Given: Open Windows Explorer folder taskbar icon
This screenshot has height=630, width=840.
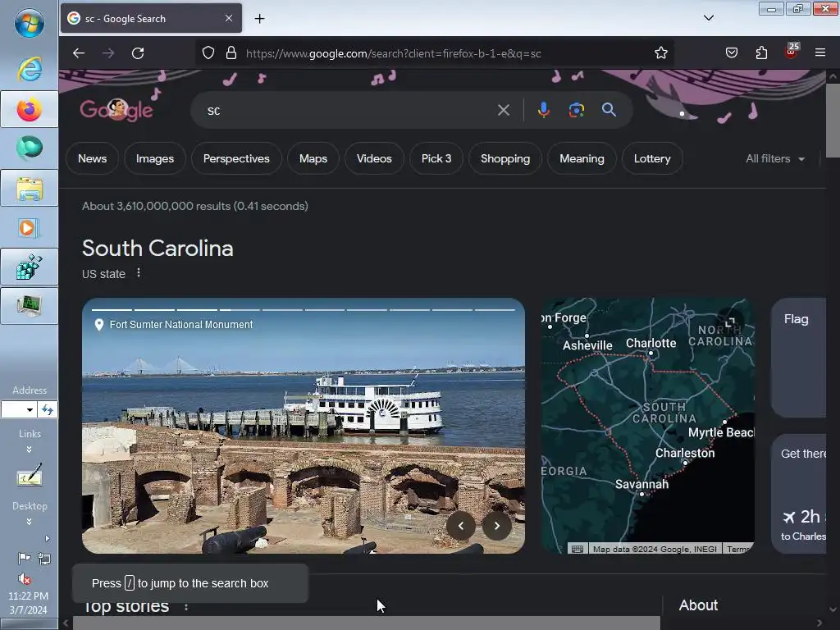Looking at the screenshot, I should (30, 189).
